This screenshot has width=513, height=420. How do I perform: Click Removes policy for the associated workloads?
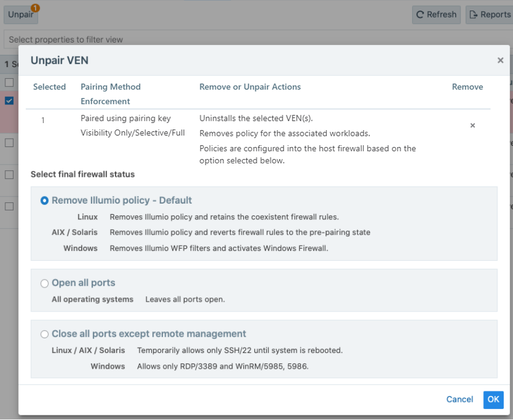(x=285, y=134)
